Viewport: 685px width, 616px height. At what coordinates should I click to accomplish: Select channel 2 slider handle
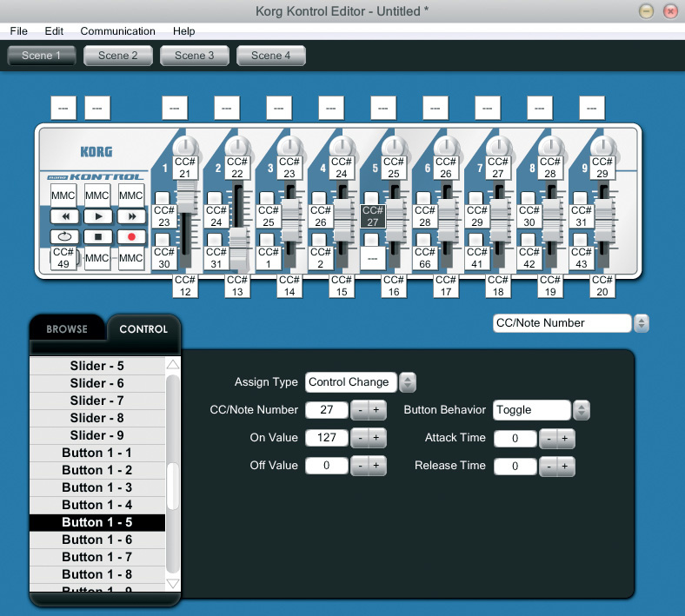tap(238, 248)
